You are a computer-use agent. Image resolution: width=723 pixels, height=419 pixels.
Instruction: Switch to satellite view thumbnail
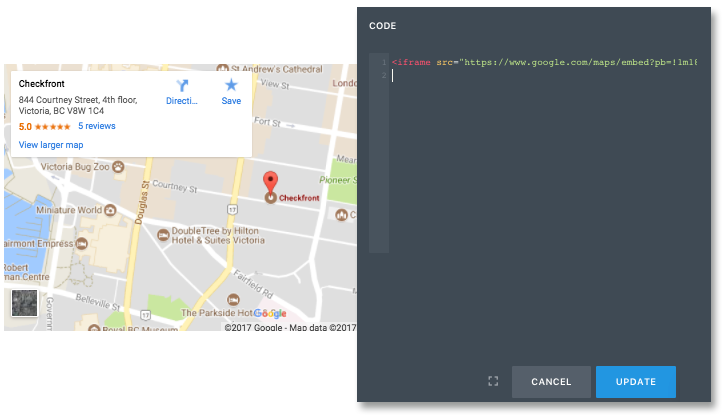pyautogui.click(x=24, y=303)
